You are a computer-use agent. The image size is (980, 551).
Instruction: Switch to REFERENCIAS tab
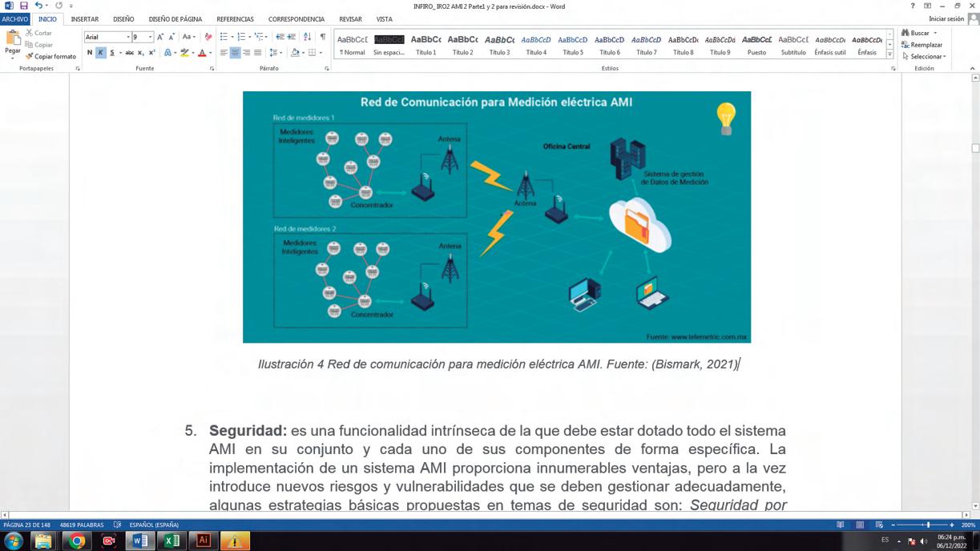235,19
